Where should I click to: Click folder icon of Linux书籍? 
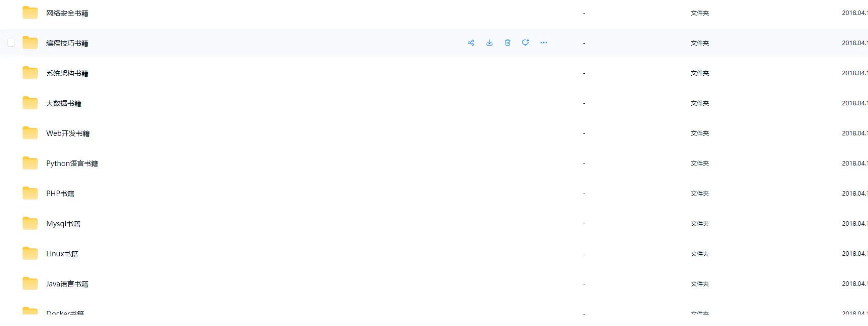[x=30, y=253]
